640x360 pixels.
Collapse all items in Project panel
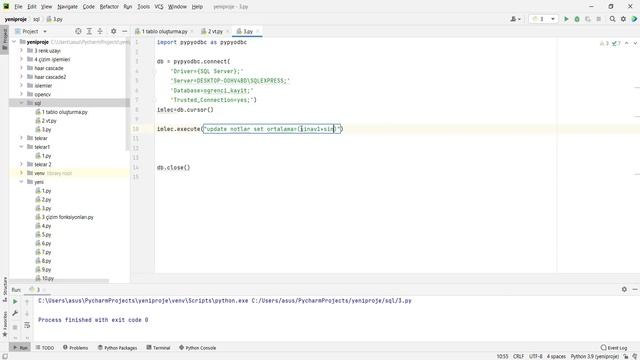(x=100, y=31)
